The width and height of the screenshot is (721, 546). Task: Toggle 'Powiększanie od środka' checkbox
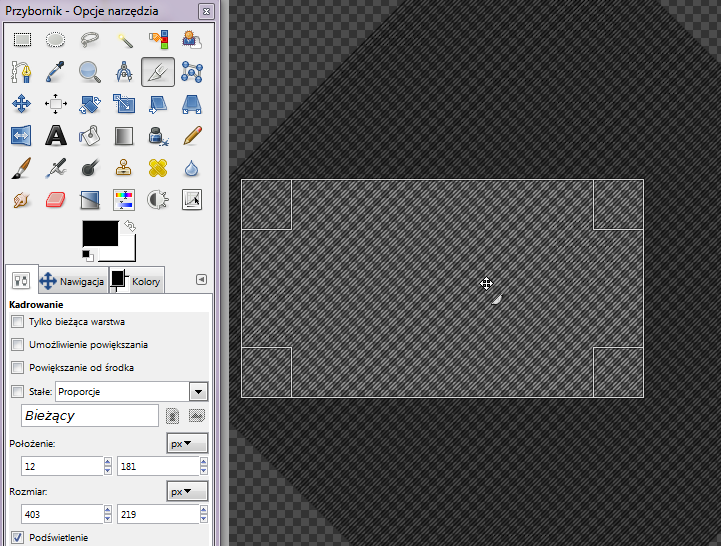[x=17, y=368]
